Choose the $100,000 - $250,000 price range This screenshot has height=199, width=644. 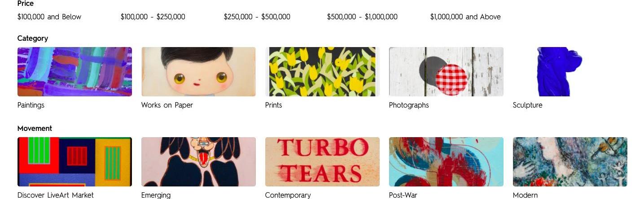(153, 17)
